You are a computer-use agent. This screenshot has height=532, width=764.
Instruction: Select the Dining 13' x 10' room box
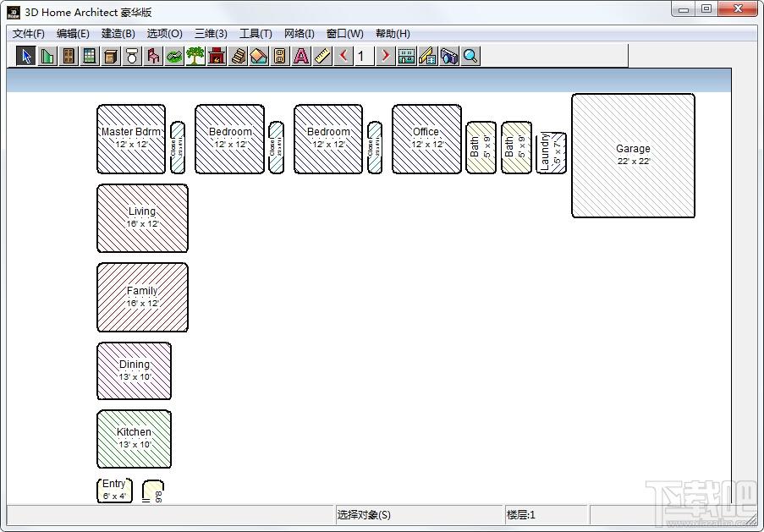point(134,370)
